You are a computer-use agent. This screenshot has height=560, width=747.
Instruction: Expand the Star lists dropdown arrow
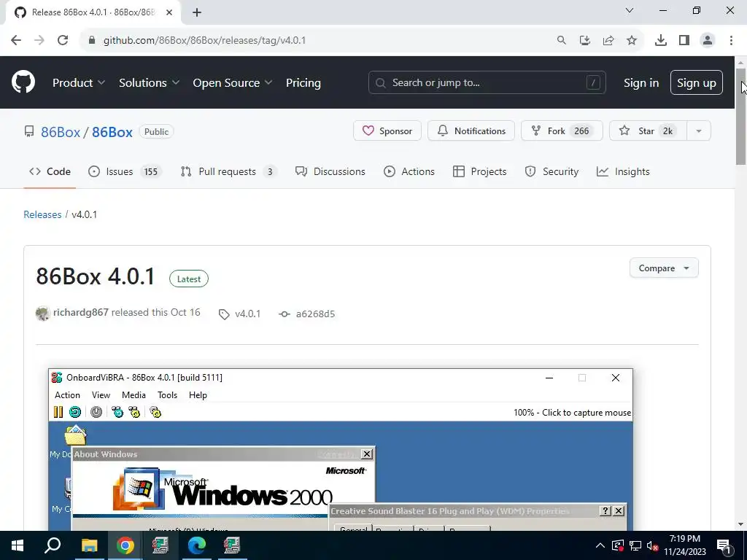(698, 131)
